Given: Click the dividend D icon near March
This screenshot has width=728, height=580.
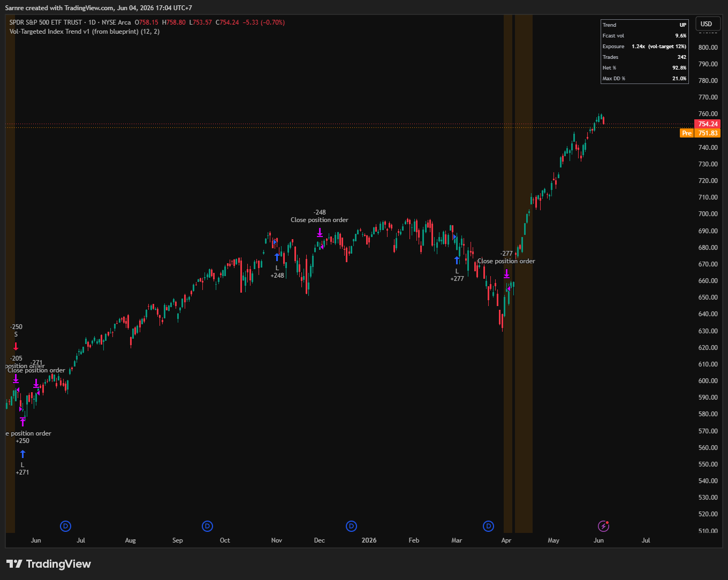Looking at the screenshot, I should [x=489, y=526].
